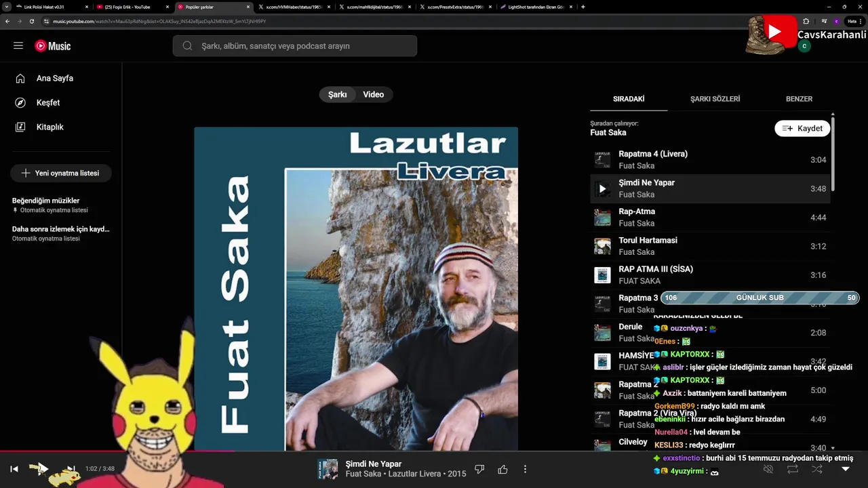Reload the page
The width and height of the screenshot is (868, 488).
pyautogui.click(x=31, y=21)
